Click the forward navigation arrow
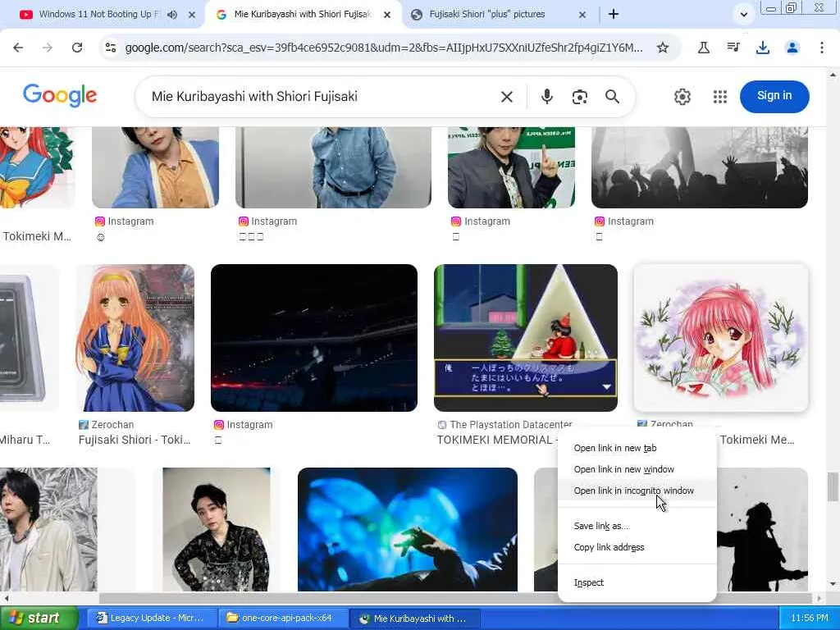This screenshot has width=840, height=630. [48, 48]
